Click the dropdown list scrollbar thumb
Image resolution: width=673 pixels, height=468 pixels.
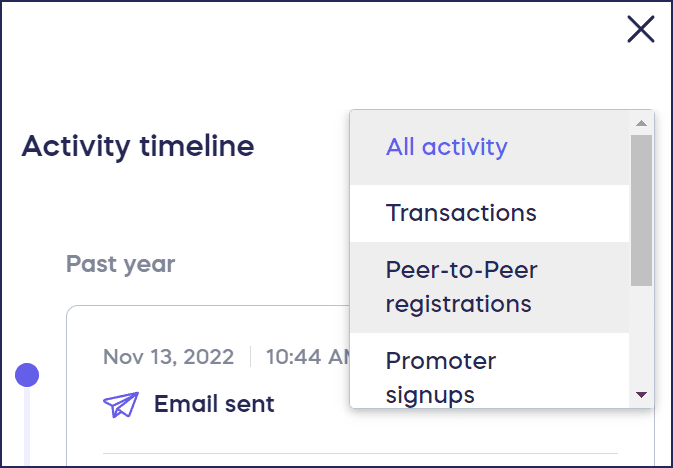[x=642, y=210]
